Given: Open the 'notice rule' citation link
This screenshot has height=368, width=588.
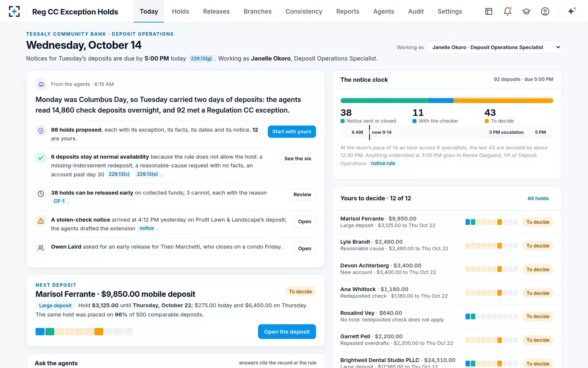Looking at the screenshot, I should click(383, 164).
